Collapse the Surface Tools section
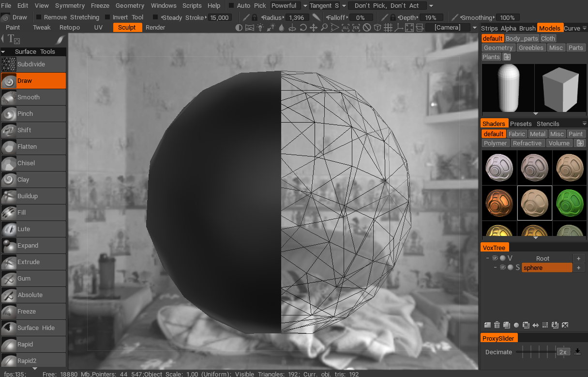 pyautogui.click(x=3, y=51)
